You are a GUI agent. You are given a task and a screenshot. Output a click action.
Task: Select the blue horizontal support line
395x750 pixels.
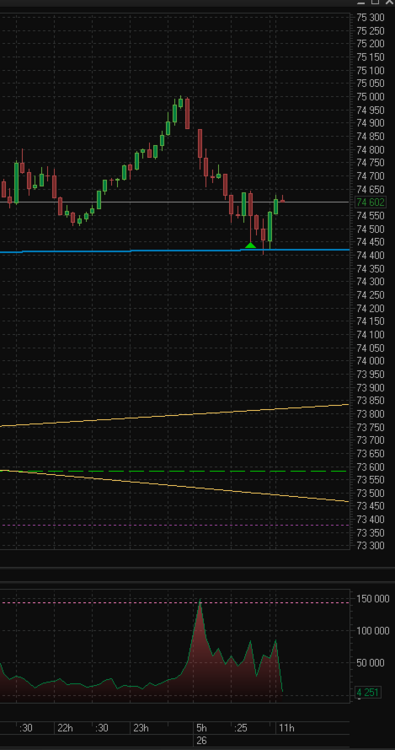[x=175, y=250]
